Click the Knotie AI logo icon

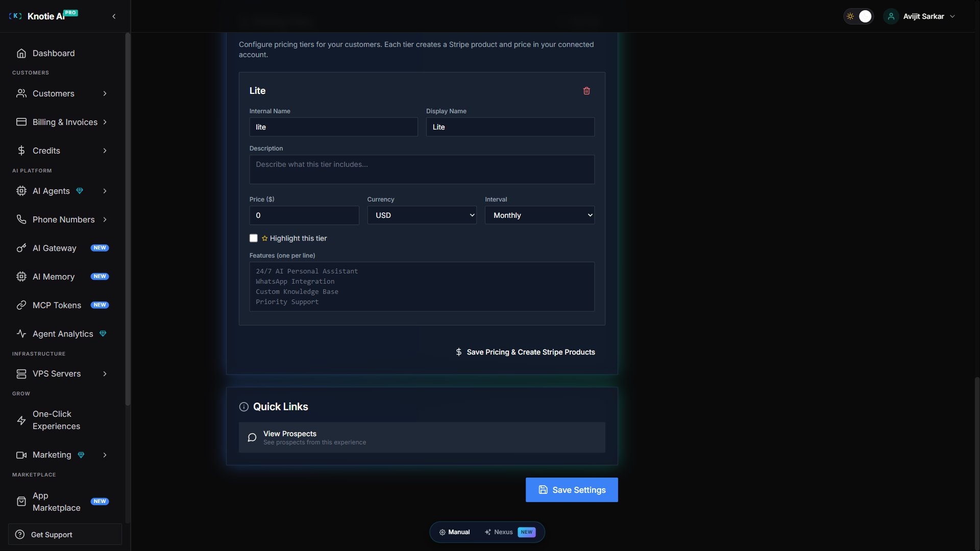click(15, 16)
